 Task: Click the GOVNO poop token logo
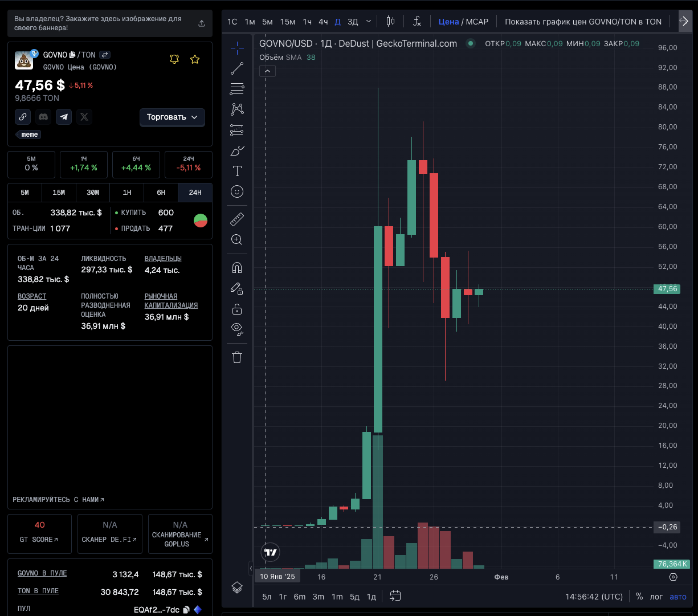(25, 60)
